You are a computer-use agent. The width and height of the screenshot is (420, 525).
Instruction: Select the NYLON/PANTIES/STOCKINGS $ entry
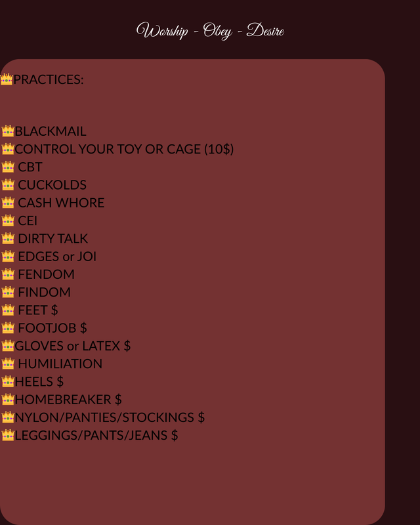110,417
